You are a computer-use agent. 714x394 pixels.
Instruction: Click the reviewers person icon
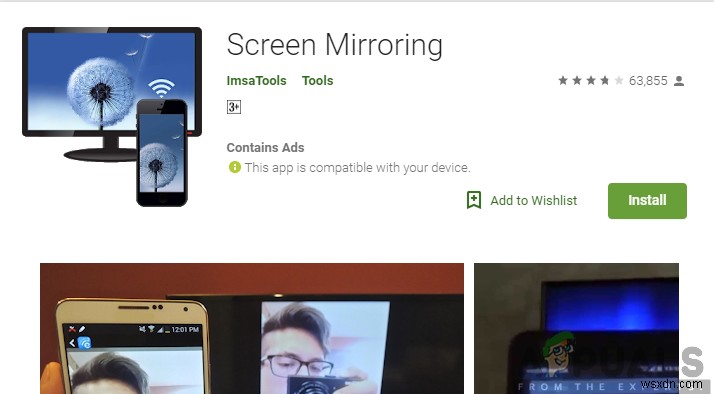[x=679, y=81]
